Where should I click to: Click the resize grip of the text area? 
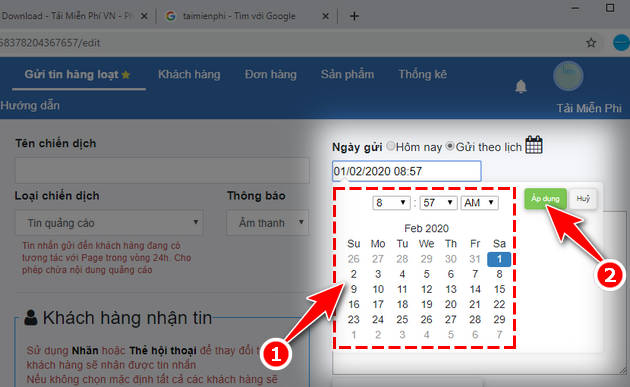[x=622, y=371]
